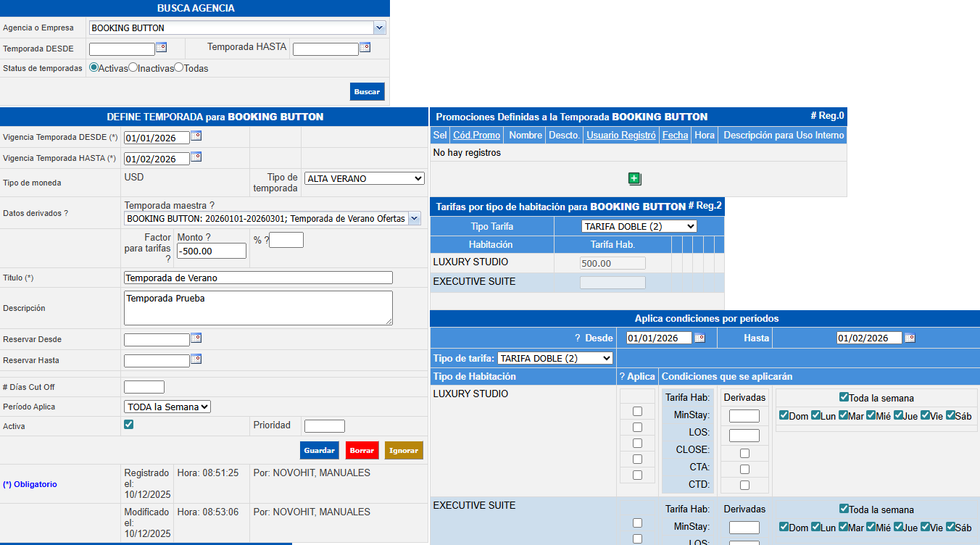Open calendar picker for Vigencia Temporada DESDE

point(196,136)
